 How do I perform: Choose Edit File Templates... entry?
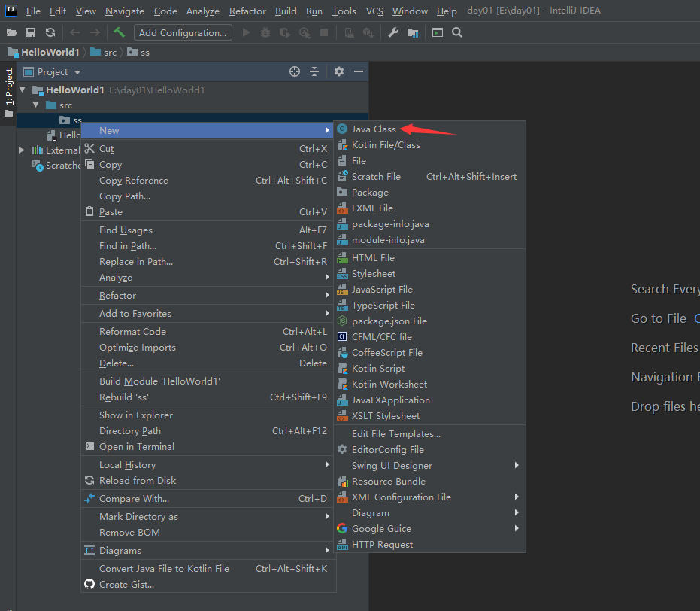click(430, 434)
